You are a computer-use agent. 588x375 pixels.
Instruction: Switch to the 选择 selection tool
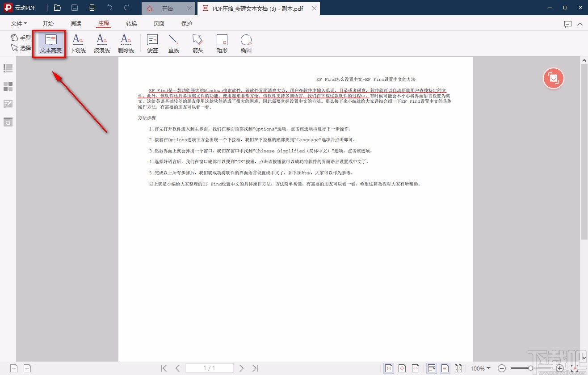pyautogui.click(x=21, y=47)
